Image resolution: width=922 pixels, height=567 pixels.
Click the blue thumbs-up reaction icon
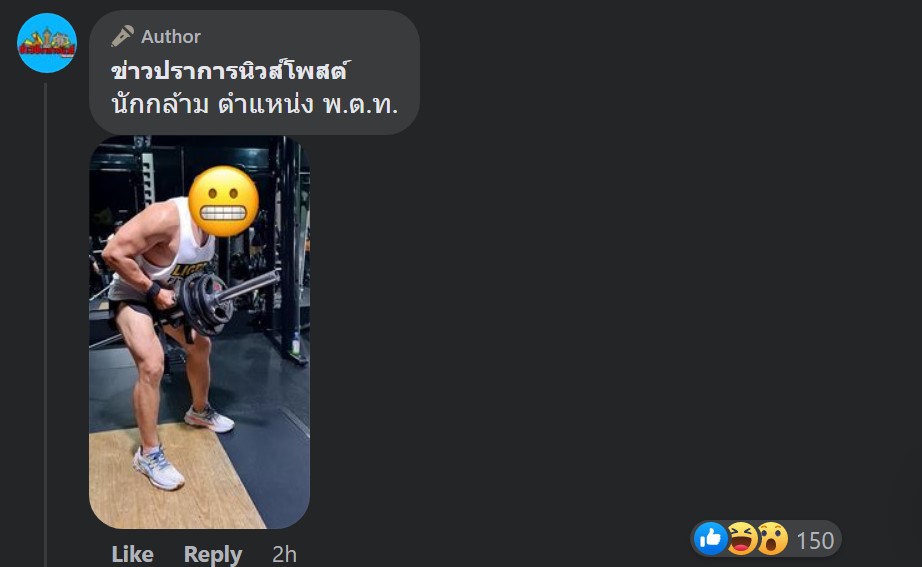pos(710,538)
